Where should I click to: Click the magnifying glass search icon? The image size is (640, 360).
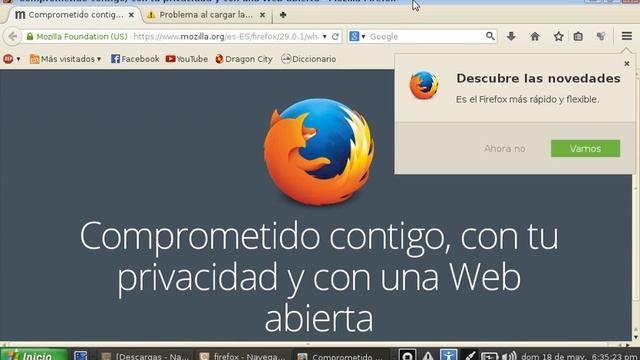pos(490,36)
